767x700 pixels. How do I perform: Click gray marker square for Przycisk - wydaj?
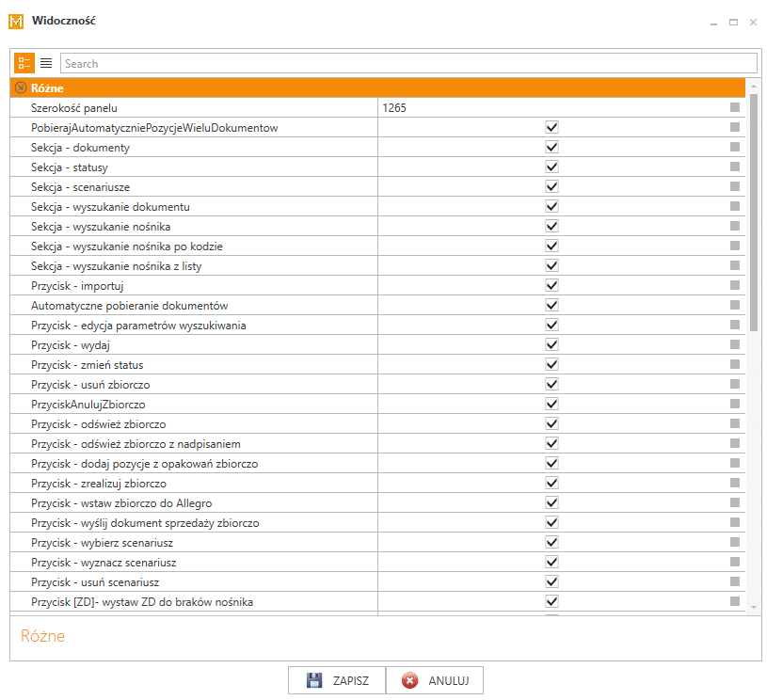(735, 344)
